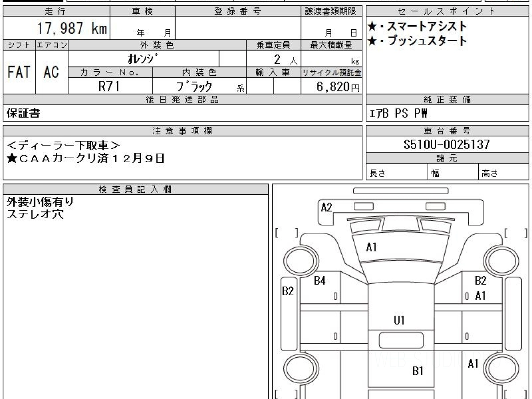This screenshot has height=399, width=532.
Task: Click the 長さ dimension cell
Action: click(x=397, y=172)
